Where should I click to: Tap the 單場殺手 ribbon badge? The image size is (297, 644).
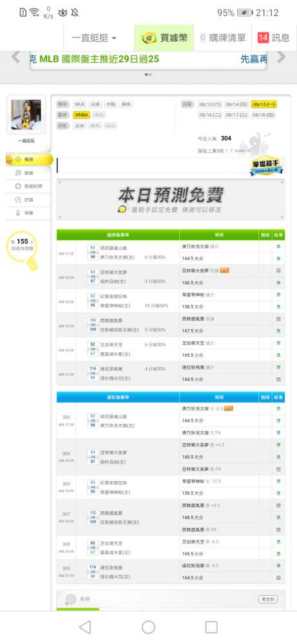(x=267, y=166)
